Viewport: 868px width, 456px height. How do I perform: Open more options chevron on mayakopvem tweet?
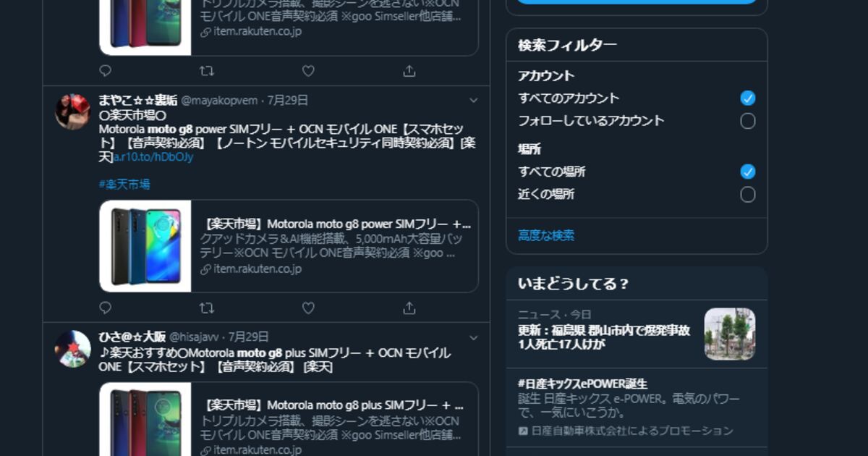474,100
